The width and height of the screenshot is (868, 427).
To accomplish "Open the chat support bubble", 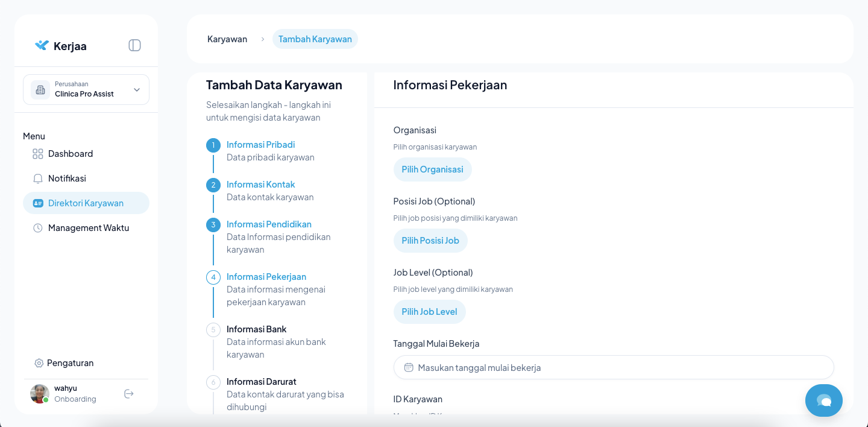I will point(823,400).
